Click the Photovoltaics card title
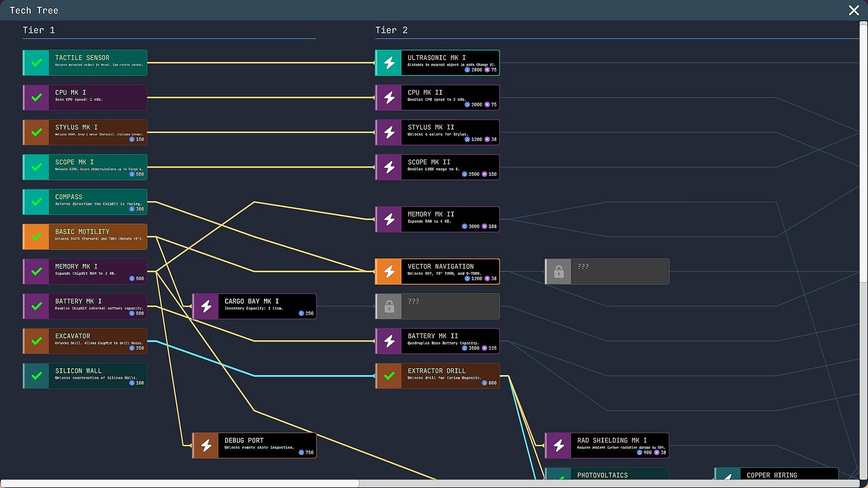The width and height of the screenshot is (868, 488). point(602,475)
